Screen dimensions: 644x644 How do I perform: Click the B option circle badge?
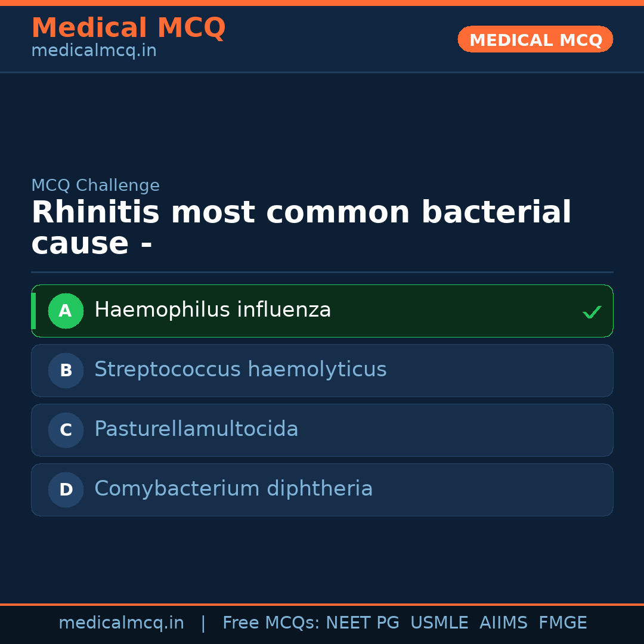click(66, 370)
